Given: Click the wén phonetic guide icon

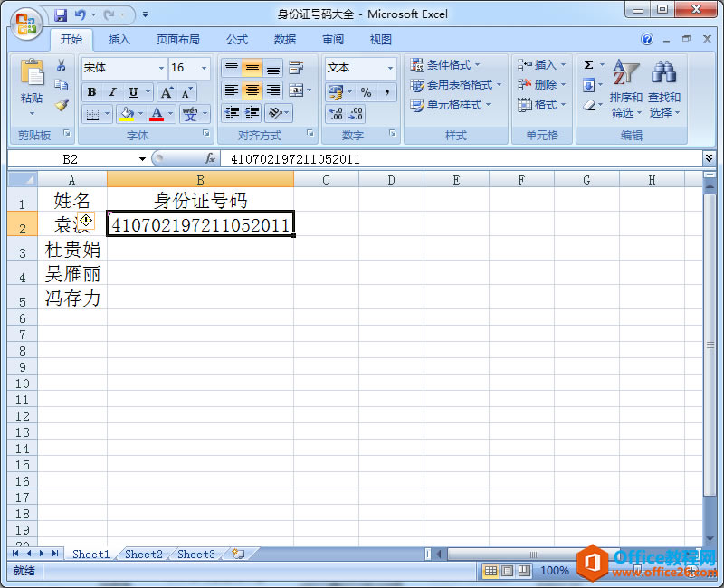Looking at the screenshot, I should (x=190, y=113).
